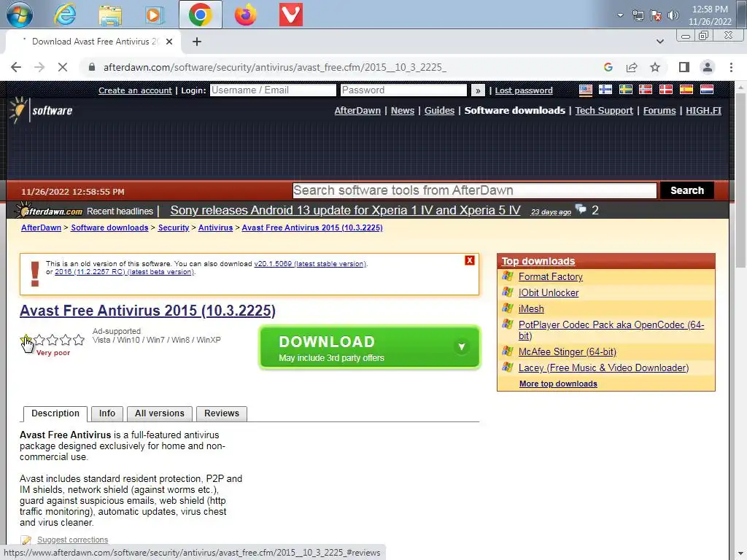This screenshot has width=747, height=560.
Task: Select Finnish flag language
Action: (x=605, y=90)
